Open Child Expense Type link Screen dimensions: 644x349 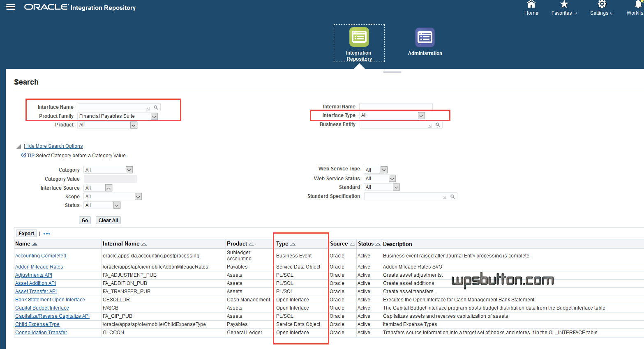coord(37,324)
